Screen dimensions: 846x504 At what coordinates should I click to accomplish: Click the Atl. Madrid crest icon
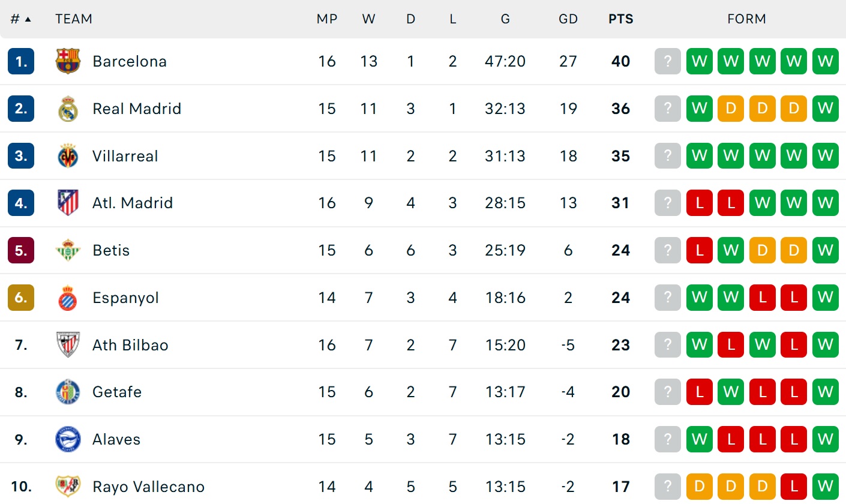pyautogui.click(x=68, y=203)
